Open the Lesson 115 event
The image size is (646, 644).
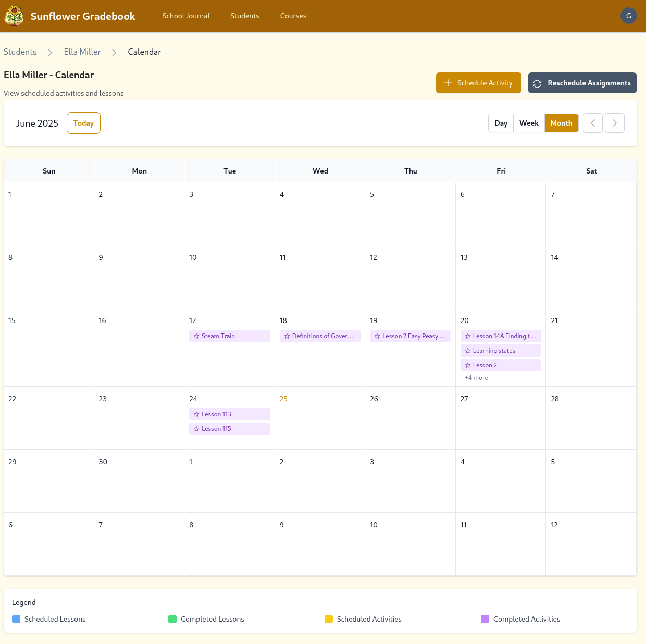pyautogui.click(x=230, y=429)
